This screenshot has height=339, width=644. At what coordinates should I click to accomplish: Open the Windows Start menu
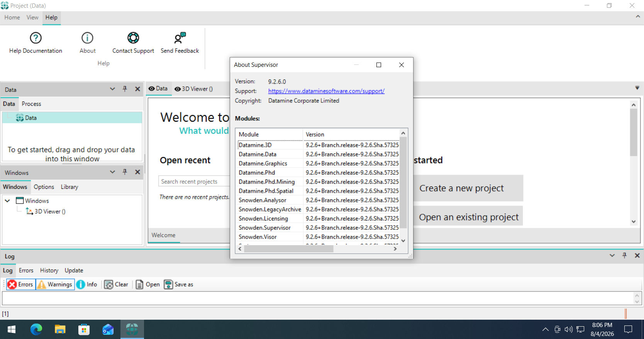point(12,329)
